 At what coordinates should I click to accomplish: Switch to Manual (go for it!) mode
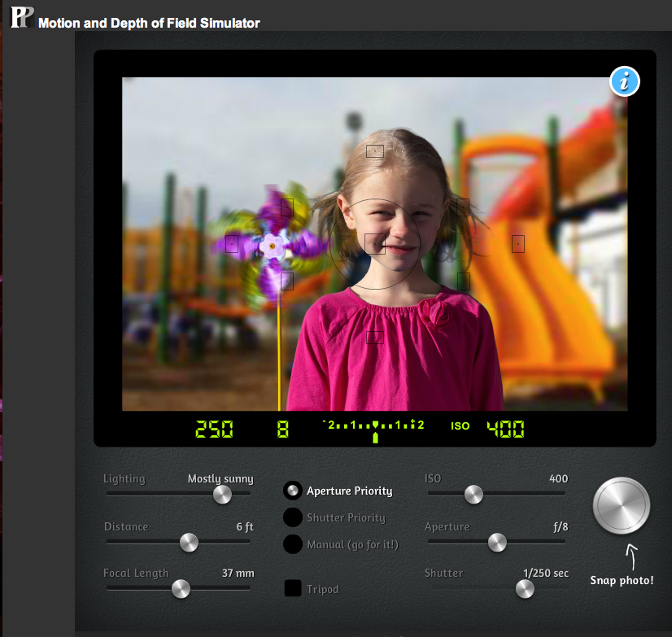tap(293, 544)
